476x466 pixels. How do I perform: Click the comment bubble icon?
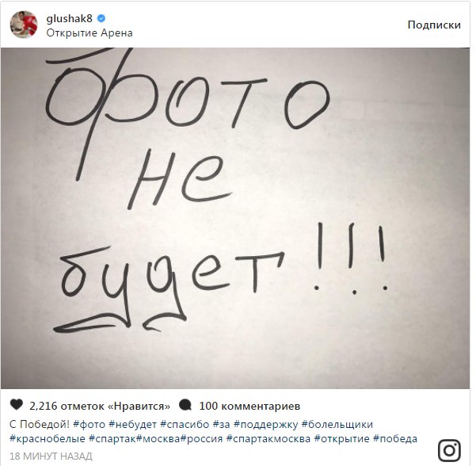coord(185,405)
